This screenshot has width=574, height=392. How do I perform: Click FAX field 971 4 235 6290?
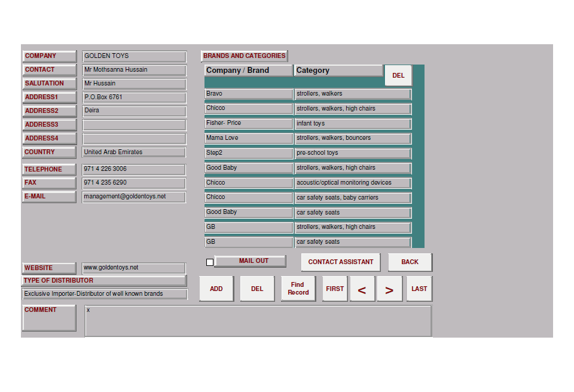click(x=134, y=183)
